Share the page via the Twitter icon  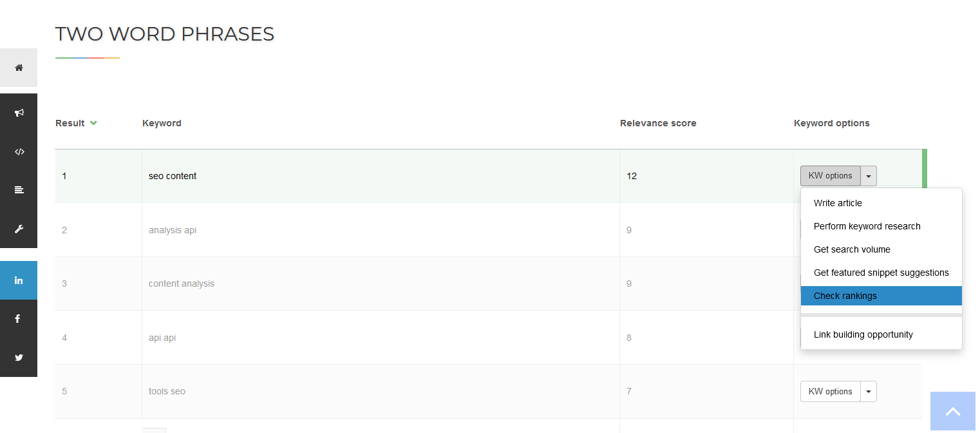click(18, 358)
